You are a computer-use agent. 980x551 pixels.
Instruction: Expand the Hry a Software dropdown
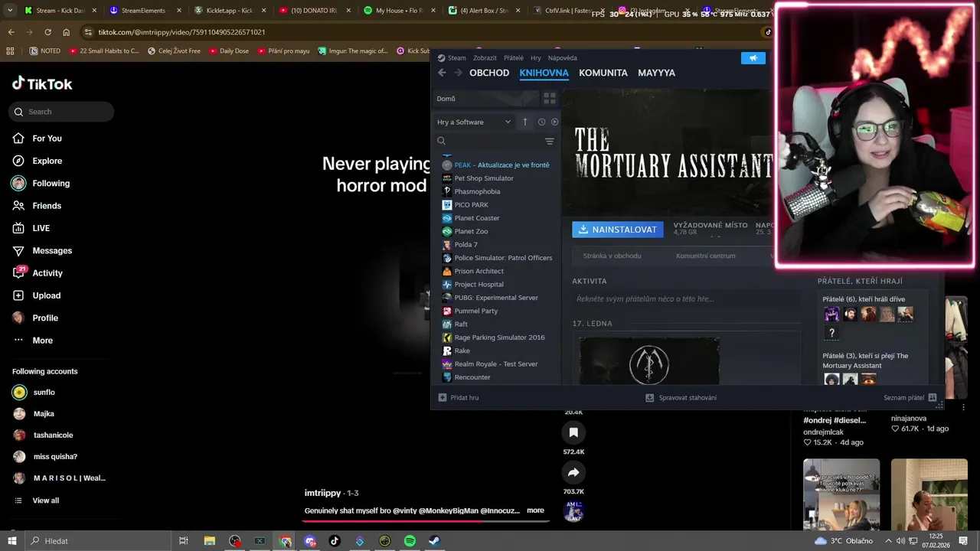(474, 122)
